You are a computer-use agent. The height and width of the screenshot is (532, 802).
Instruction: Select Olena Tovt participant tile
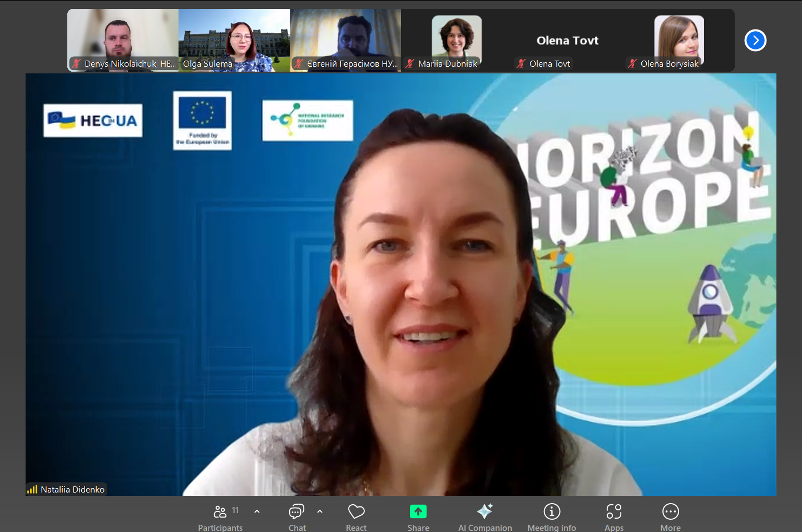(x=568, y=40)
